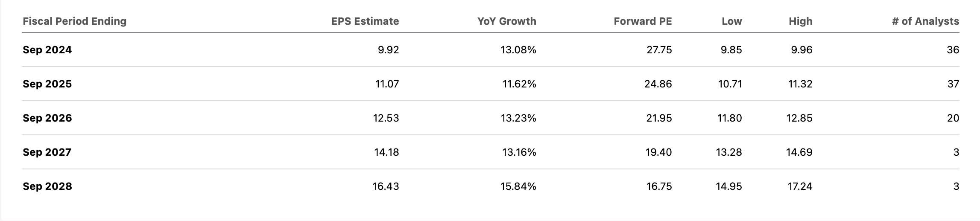The height and width of the screenshot is (221, 980).
Task: Click the Low column header
Action: click(732, 21)
